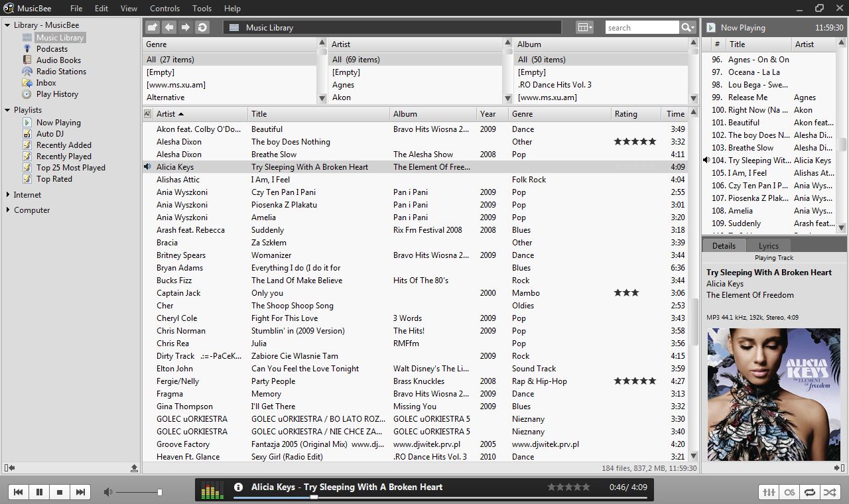Open the Podcasts section
Viewport: 849px width, 504px height.
click(x=51, y=48)
